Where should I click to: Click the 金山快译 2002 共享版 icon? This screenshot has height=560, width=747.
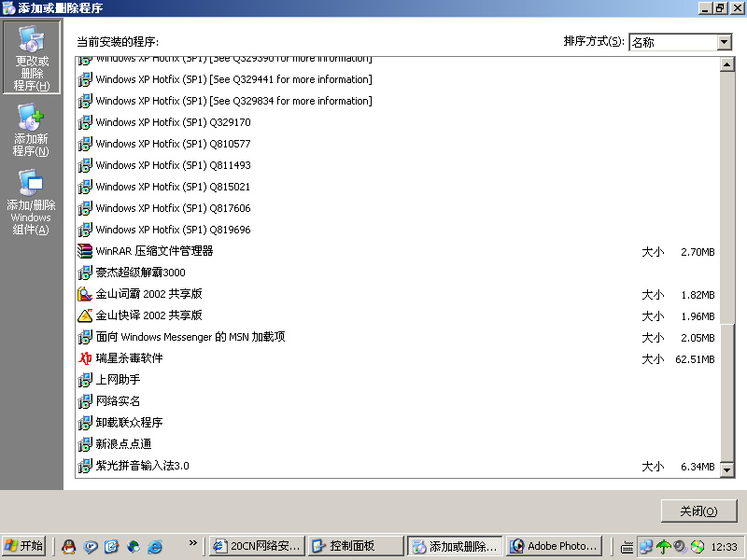click(x=85, y=315)
